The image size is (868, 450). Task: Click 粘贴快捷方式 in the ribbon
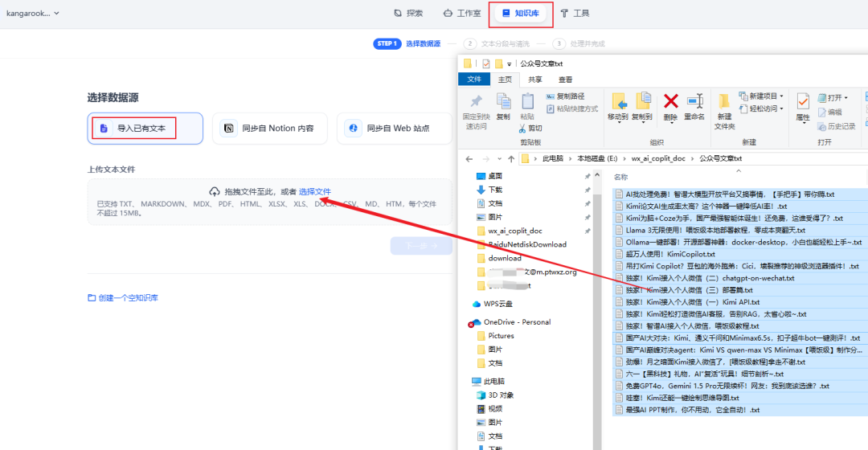pyautogui.click(x=572, y=109)
